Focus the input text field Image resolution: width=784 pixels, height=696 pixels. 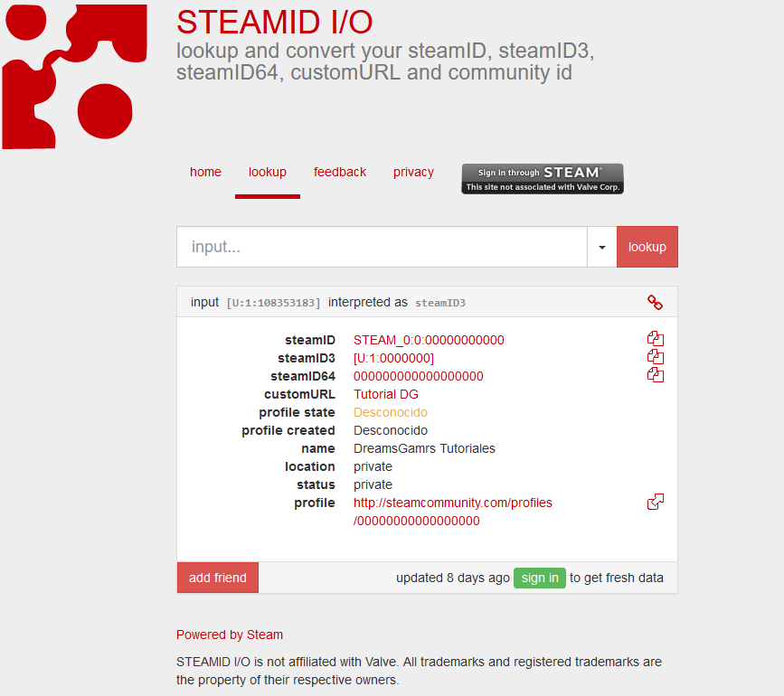382,247
